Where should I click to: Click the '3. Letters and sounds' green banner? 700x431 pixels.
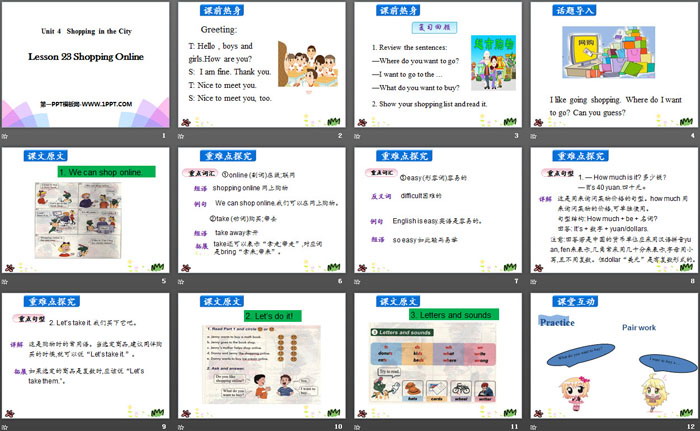pos(454,315)
